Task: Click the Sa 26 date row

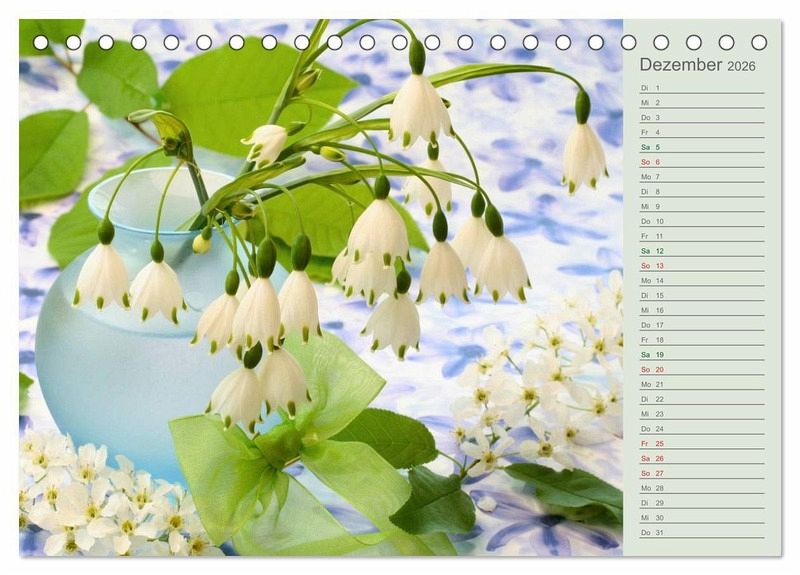Action: pyautogui.click(x=700, y=458)
